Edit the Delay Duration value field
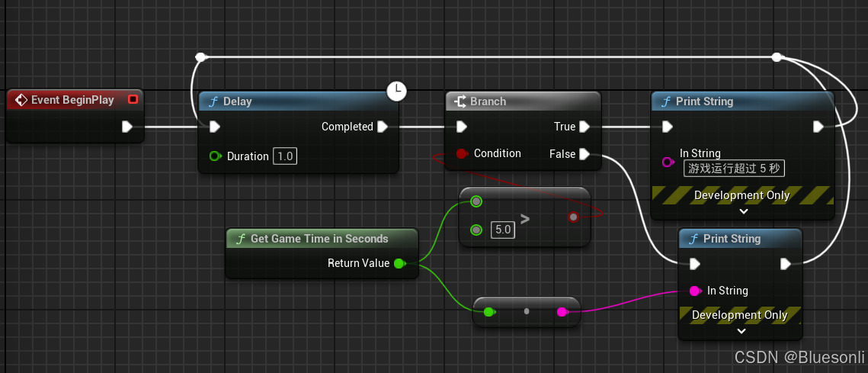The width and height of the screenshot is (868, 373). [x=284, y=156]
